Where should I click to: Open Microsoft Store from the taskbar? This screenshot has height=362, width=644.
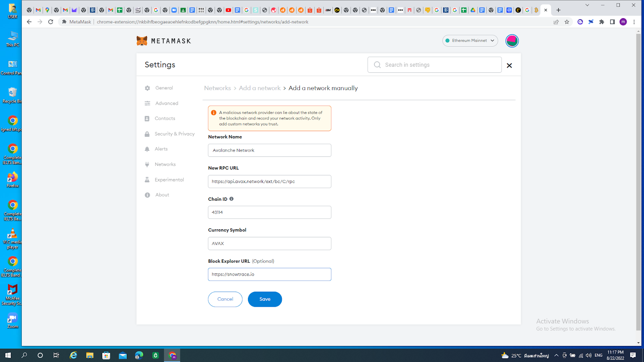[106, 355]
